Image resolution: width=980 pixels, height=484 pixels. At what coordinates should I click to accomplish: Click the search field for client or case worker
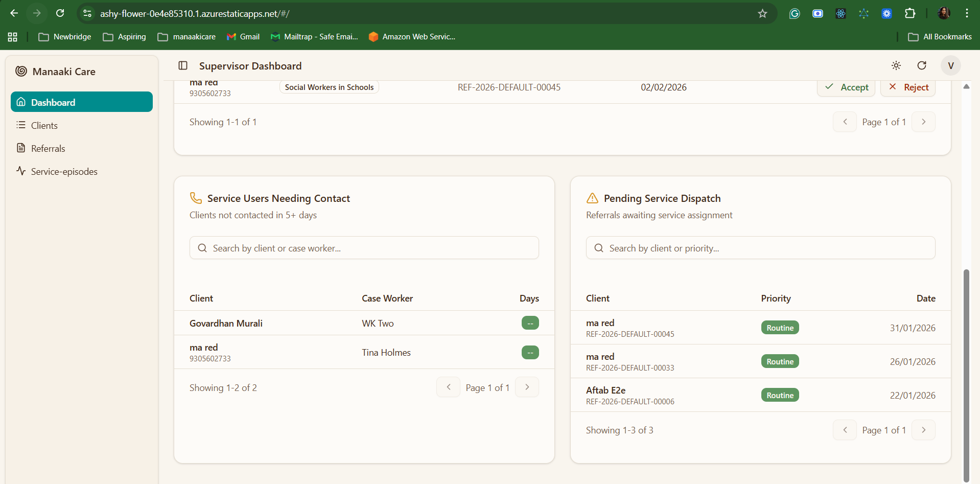pos(364,248)
